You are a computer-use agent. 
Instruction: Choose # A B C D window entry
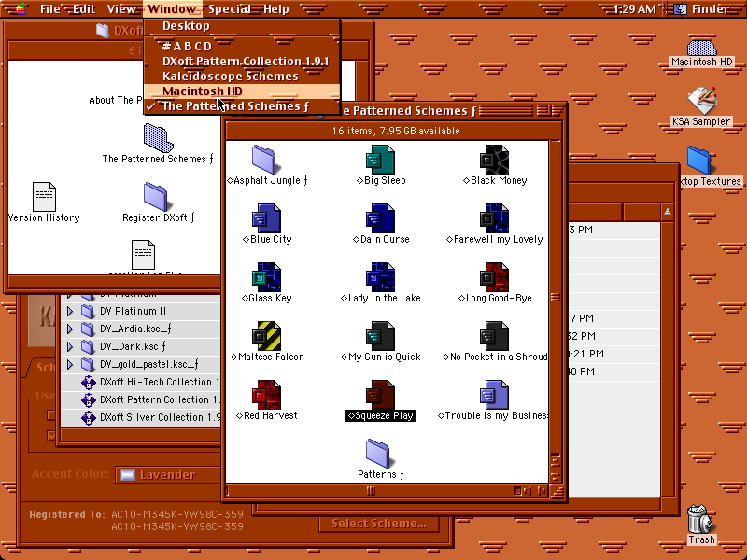point(243,46)
